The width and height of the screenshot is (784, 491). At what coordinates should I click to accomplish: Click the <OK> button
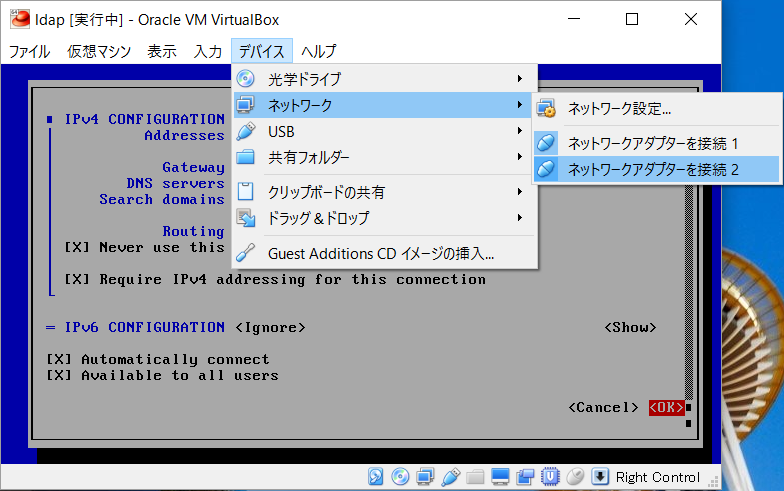[x=666, y=408]
